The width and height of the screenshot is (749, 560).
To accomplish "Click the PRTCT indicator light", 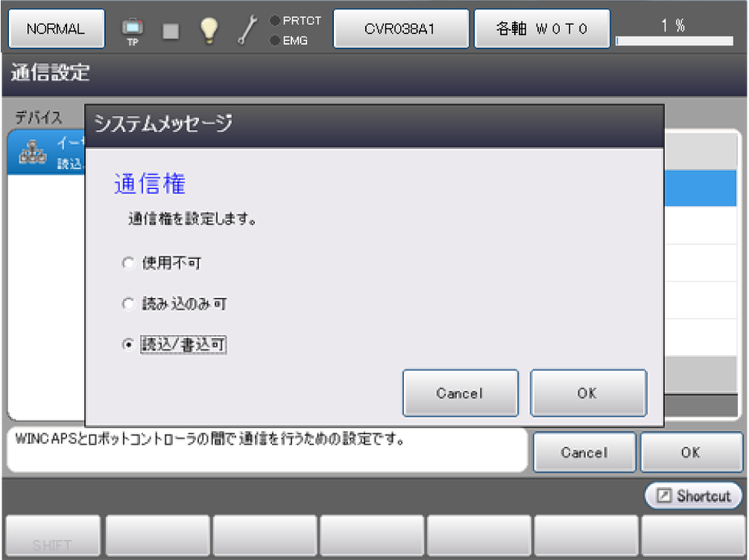I will pyautogui.click(x=275, y=21).
